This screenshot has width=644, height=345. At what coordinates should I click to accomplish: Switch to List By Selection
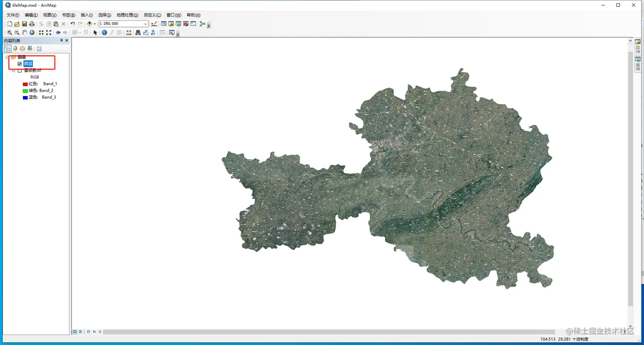30,49
